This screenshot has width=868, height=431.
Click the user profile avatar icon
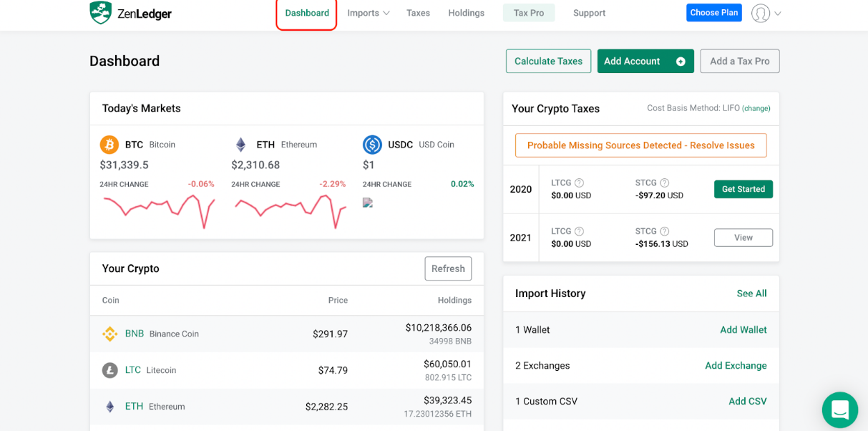[760, 13]
